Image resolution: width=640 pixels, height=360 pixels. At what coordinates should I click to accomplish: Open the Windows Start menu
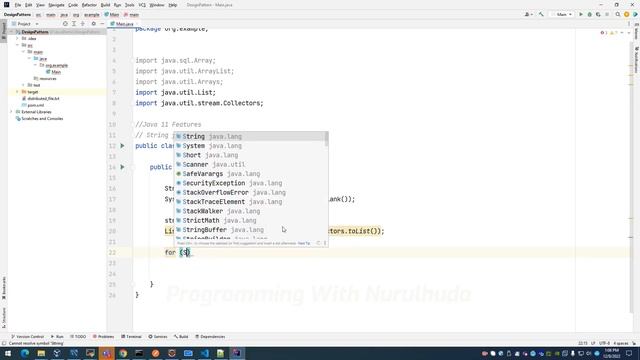7,353
